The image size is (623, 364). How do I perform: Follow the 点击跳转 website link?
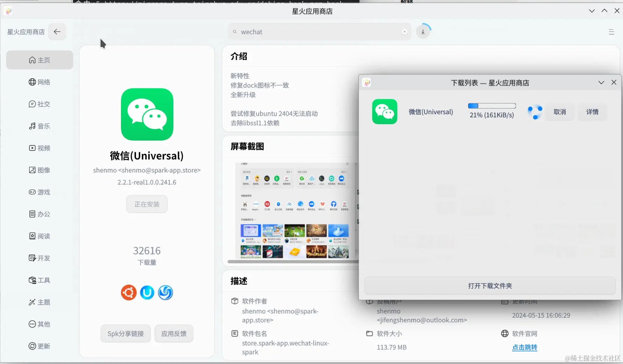pyautogui.click(x=524, y=347)
